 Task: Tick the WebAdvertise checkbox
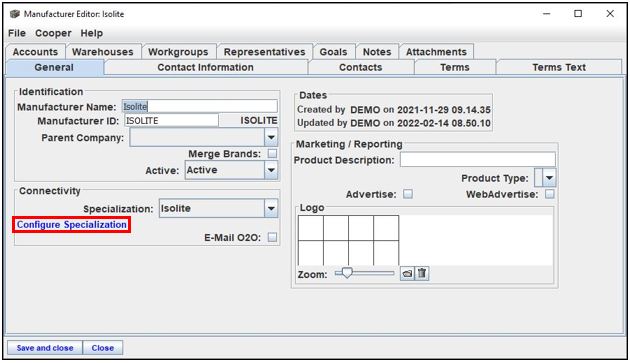pos(550,194)
